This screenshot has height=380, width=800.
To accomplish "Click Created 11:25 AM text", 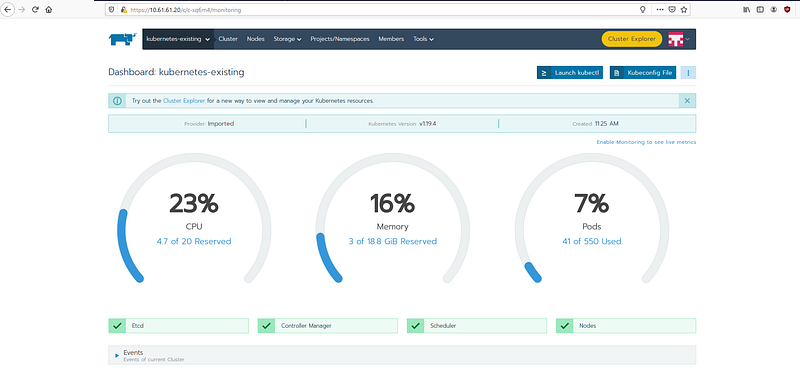I will coord(596,124).
